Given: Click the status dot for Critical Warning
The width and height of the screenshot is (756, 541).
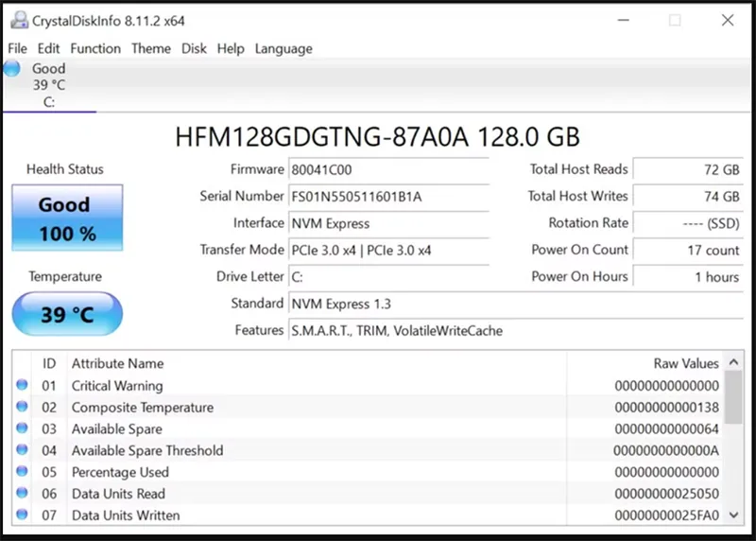Looking at the screenshot, I should (22, 385).
